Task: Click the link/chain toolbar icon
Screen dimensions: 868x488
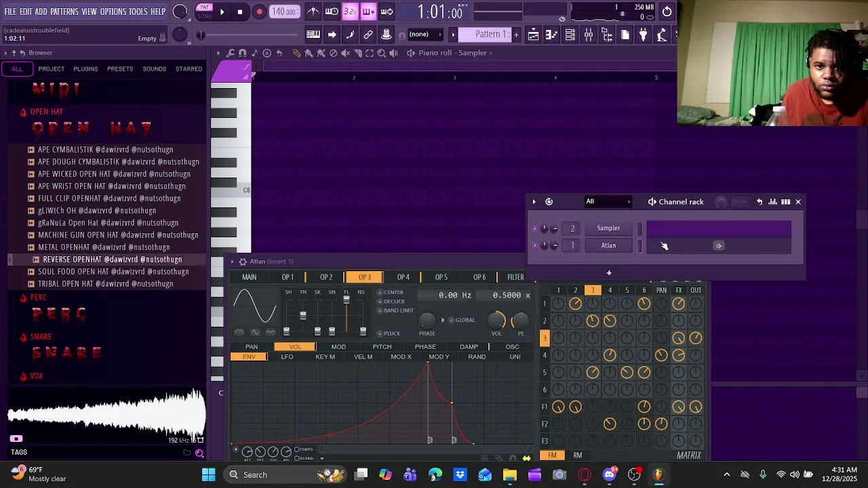Action: point(368,35)
